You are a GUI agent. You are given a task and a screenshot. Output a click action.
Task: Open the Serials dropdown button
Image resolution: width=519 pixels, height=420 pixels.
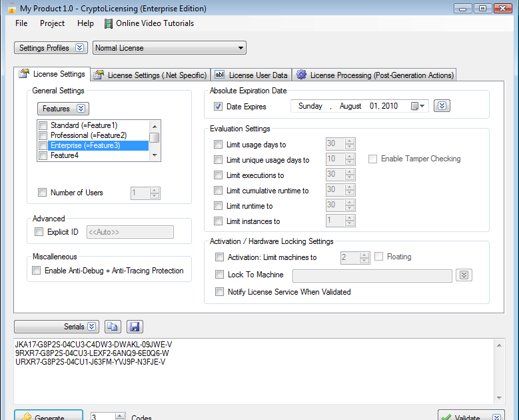56,327
